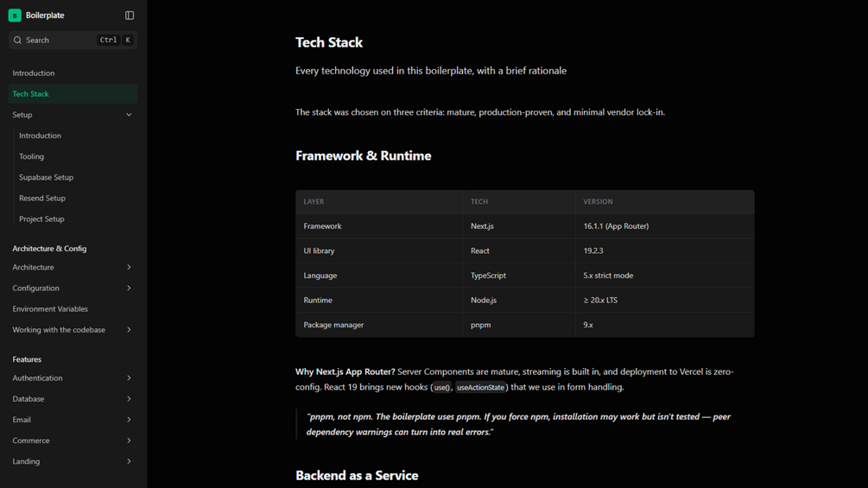Expand the Database chevron arrow

pyautogui.click(x=129, y=399)
